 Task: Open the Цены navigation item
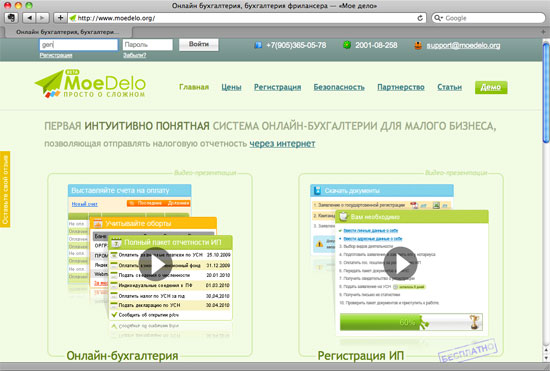(x=231, y=87)
